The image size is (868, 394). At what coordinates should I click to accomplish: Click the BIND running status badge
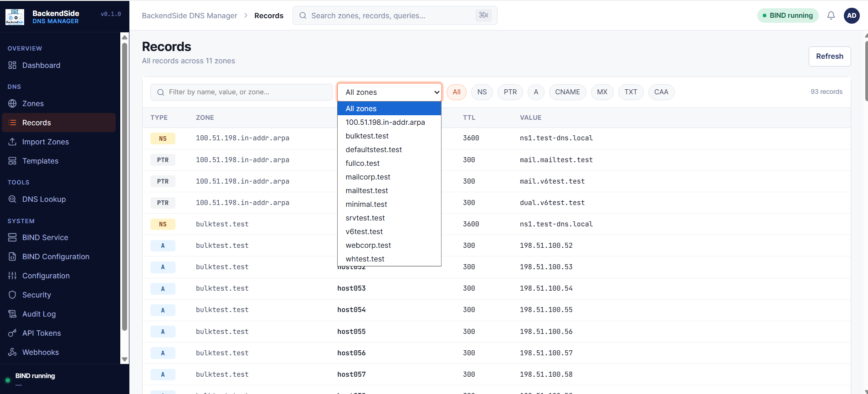788,15
